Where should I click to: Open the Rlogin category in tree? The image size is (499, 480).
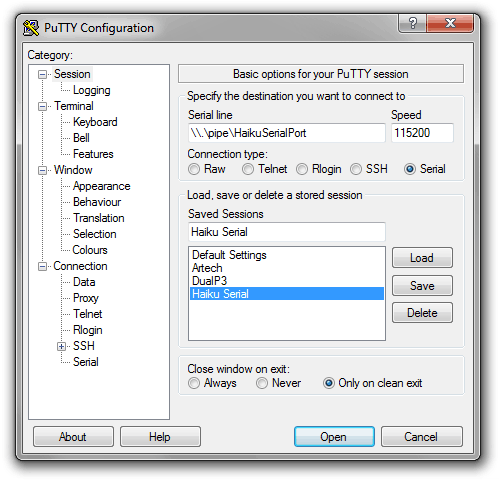tap(88, 330)
